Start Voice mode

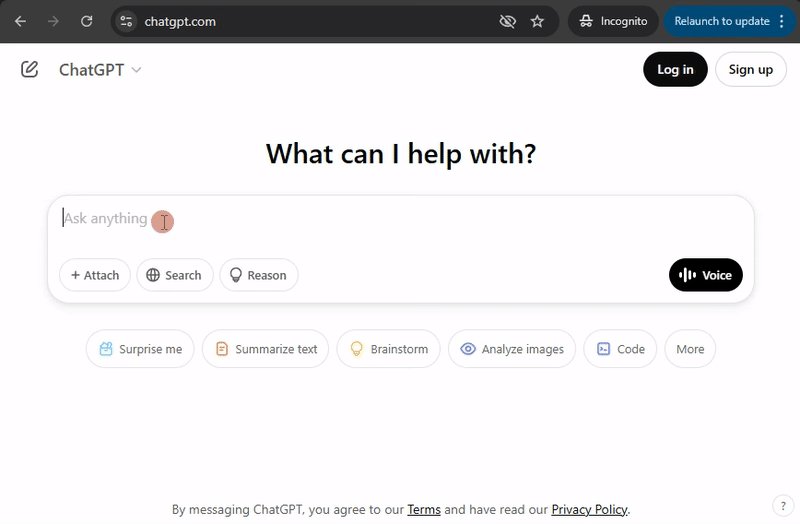[706, 276]
